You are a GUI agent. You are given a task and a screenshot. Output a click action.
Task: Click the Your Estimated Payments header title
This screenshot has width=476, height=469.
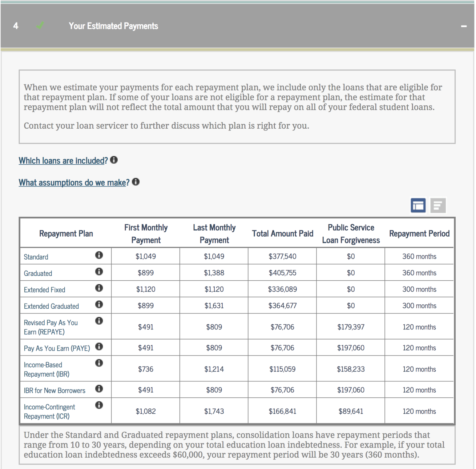(113, 26)
